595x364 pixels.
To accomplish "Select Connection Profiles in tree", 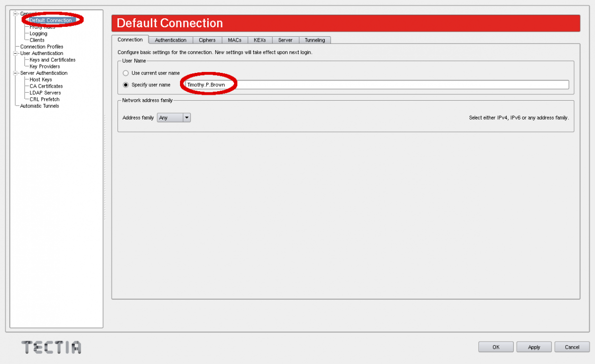I will pos(42,47).
